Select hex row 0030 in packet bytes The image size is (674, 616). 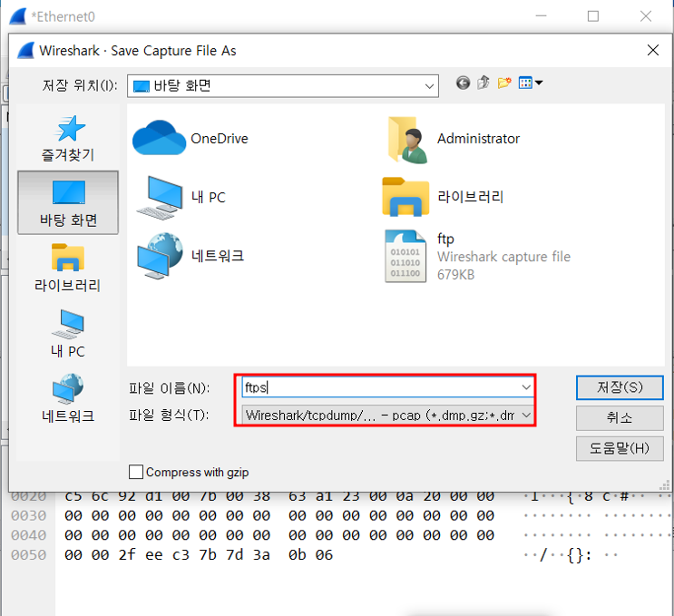pyautogui.click(x=279, y=515)
